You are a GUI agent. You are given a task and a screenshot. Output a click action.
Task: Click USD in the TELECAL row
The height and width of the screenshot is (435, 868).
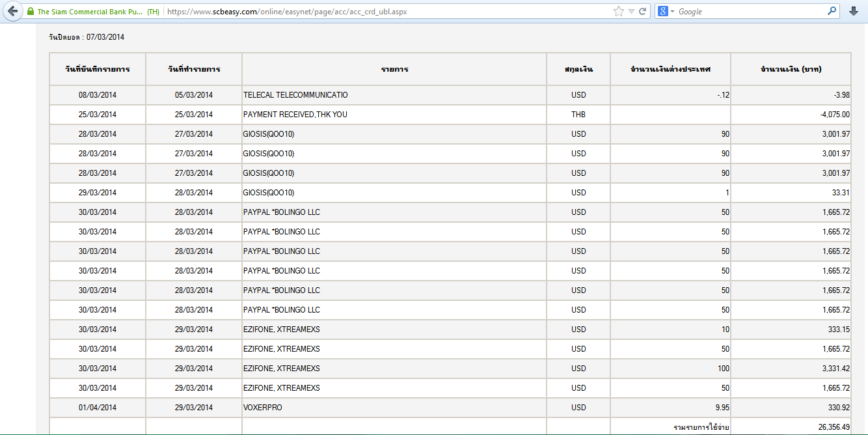click(578, 95)
